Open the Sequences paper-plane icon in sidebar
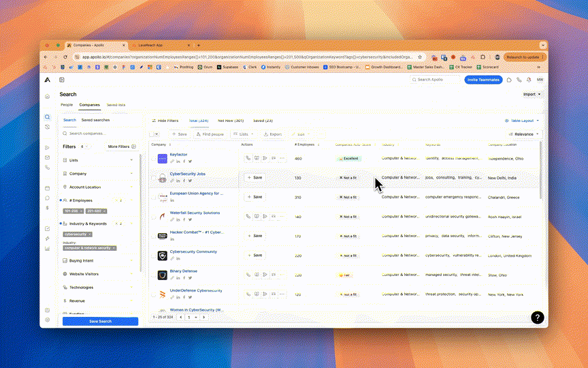Image resolution: width=588 pixels, height=368 pixels. pyautogui.click(x=47, y=148)
